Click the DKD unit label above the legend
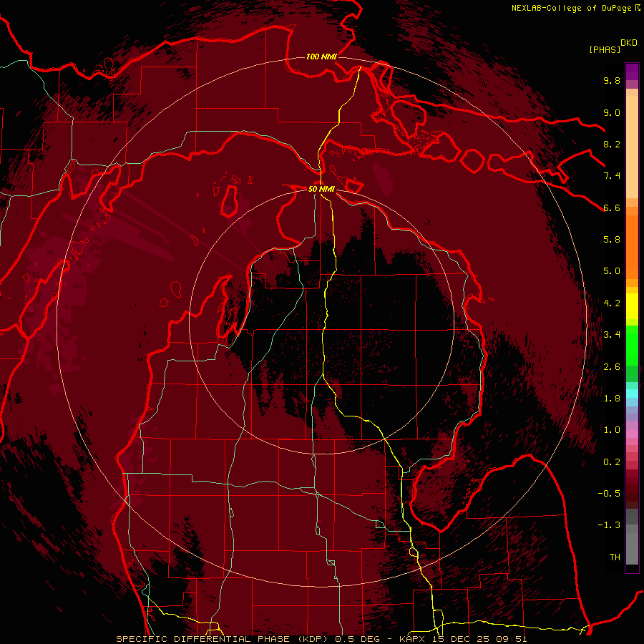Viewport: 644px width, 644px height. coord(628,43)
